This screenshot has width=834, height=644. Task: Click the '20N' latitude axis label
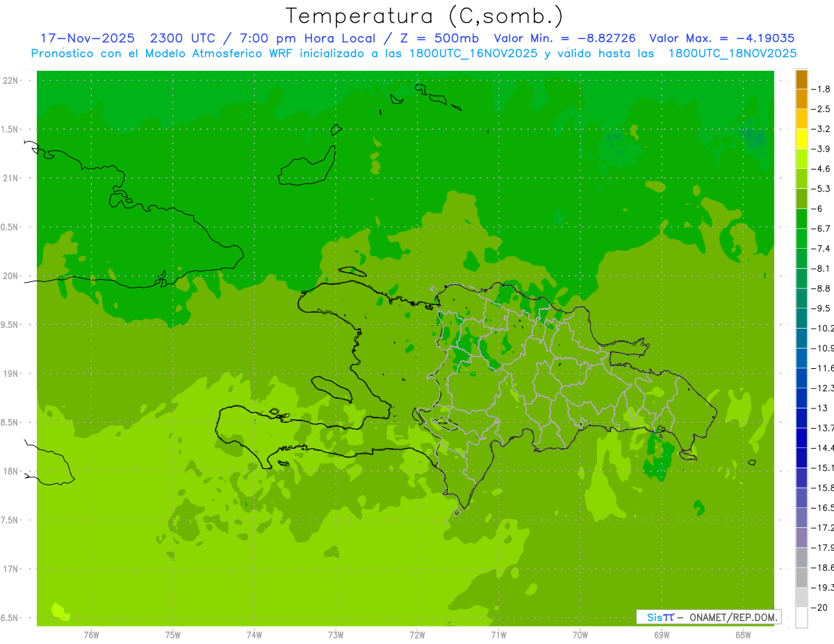pos(11,276)
